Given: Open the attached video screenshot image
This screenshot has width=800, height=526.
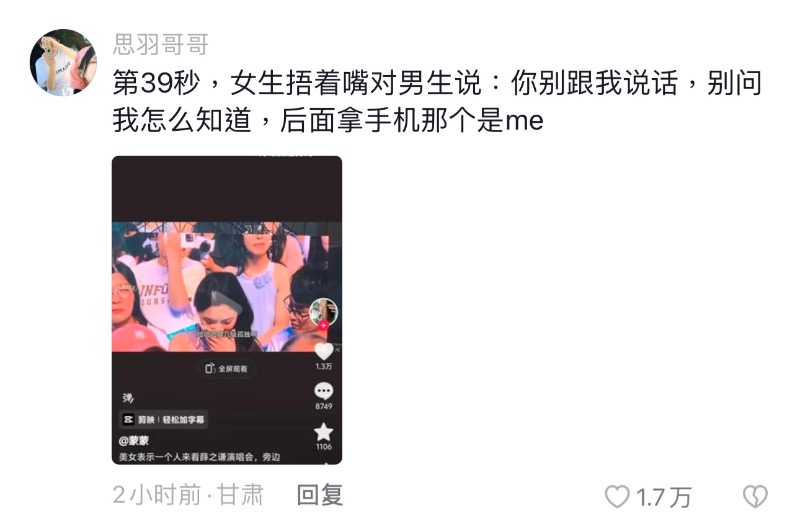Looking at the screenshot, I should pos(227,310).
